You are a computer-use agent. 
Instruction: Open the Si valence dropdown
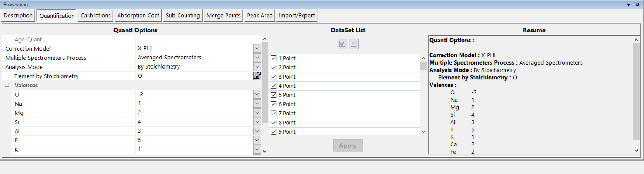(257, 122)
